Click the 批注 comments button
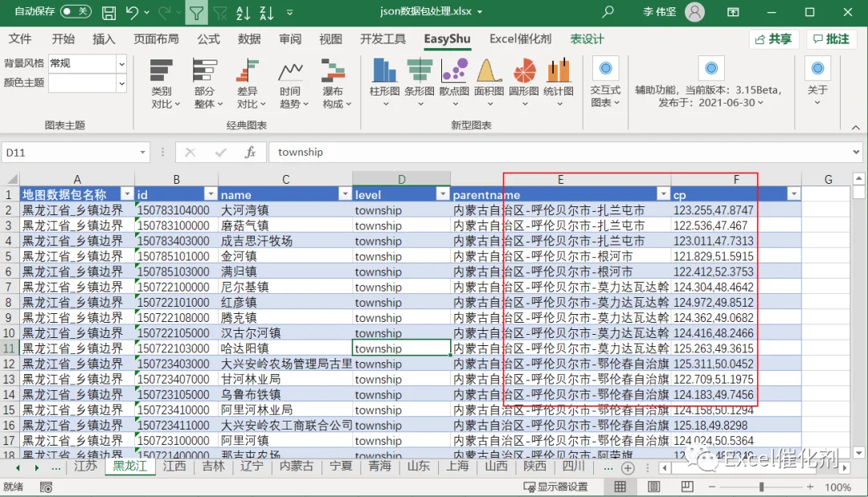Image resolution: width=868 pixels, height=497 pixels. point(831,39)
